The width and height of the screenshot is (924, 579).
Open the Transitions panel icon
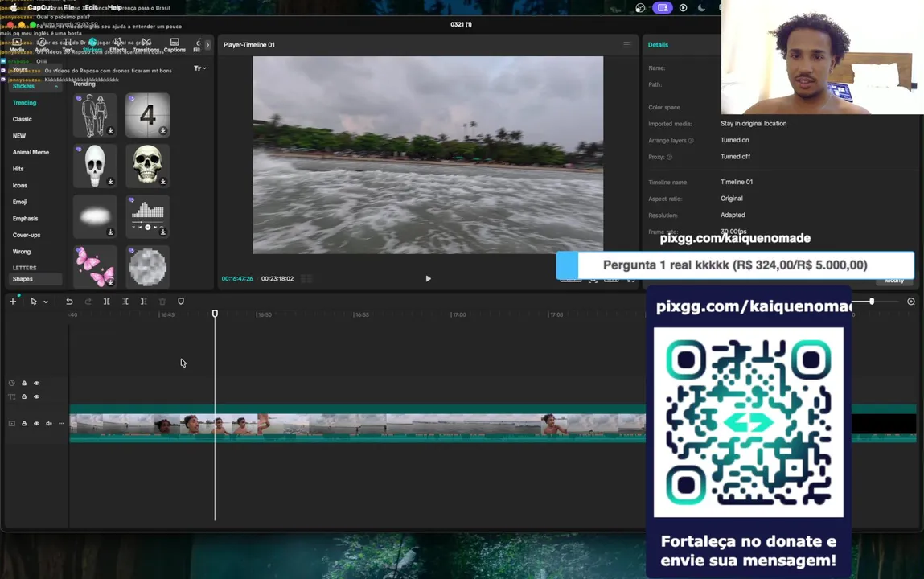pos(146,45)
